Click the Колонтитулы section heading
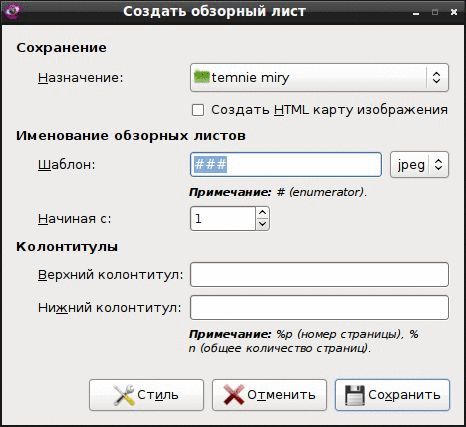Image resolution: width=466 pixels, height=427 pixels. coord(67,247)
